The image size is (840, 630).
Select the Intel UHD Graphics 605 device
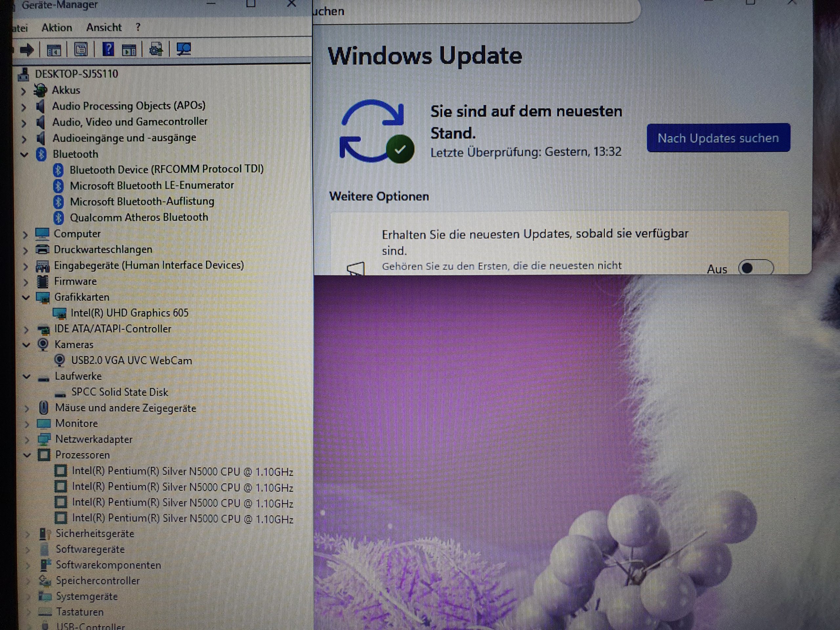point(129,313)
